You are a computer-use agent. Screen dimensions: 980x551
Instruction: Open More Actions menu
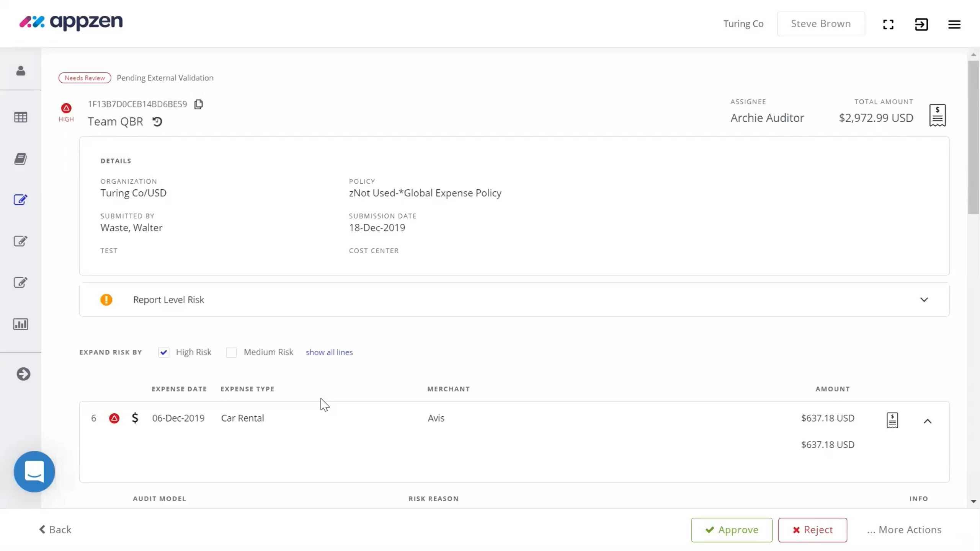904,530
